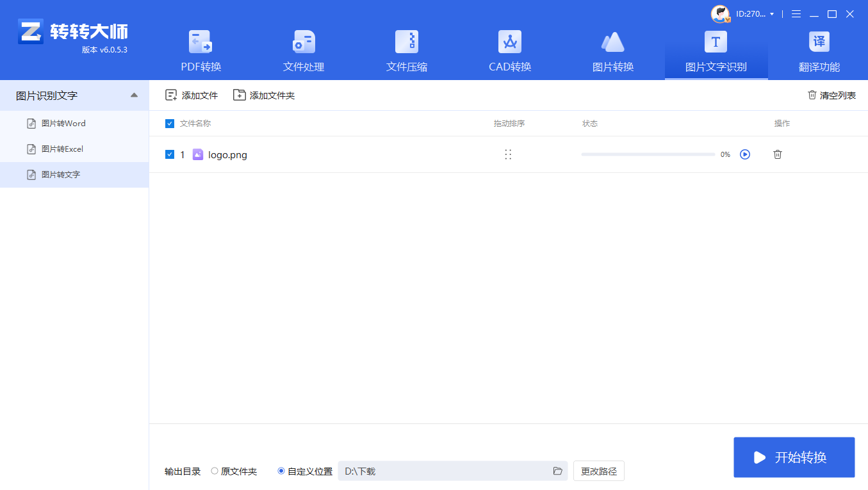
Task: Click the 状态 column header
Action: pos(590,124)
